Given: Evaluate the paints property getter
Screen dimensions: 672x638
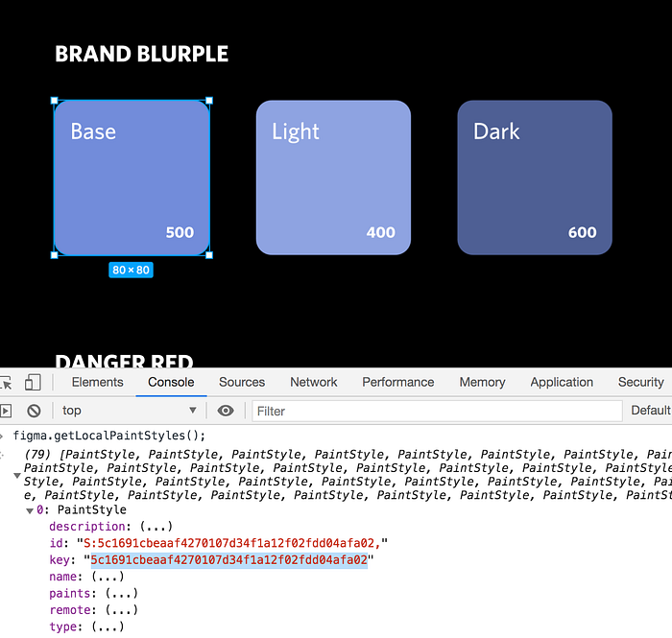Looking at the screenshot, I should pyautogui.click(x=122, y=594).
